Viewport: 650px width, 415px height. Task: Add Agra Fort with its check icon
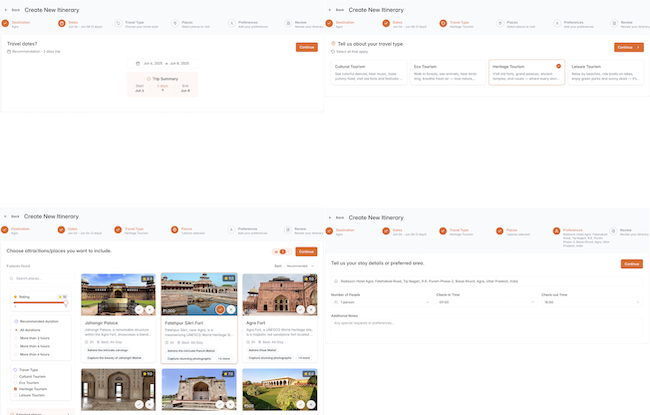tap(300, 310)
